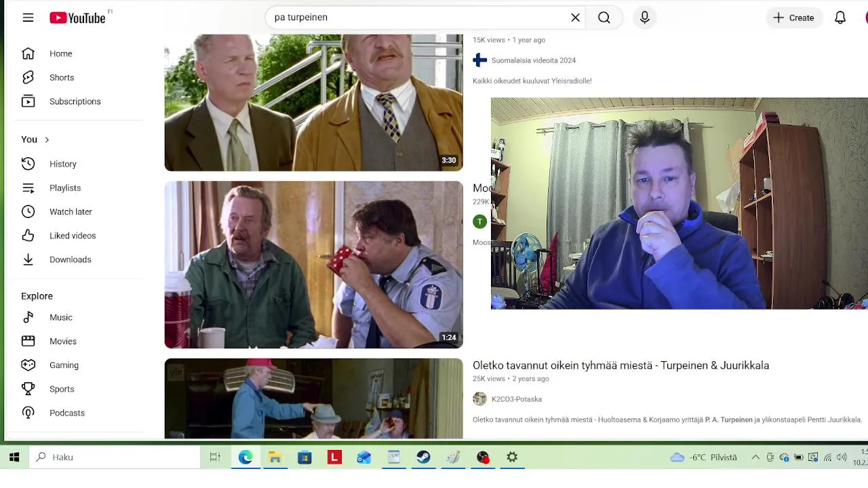Click the Podcasts icon
The height and width of the screenshot is (488, 868).
coord(28,413)
